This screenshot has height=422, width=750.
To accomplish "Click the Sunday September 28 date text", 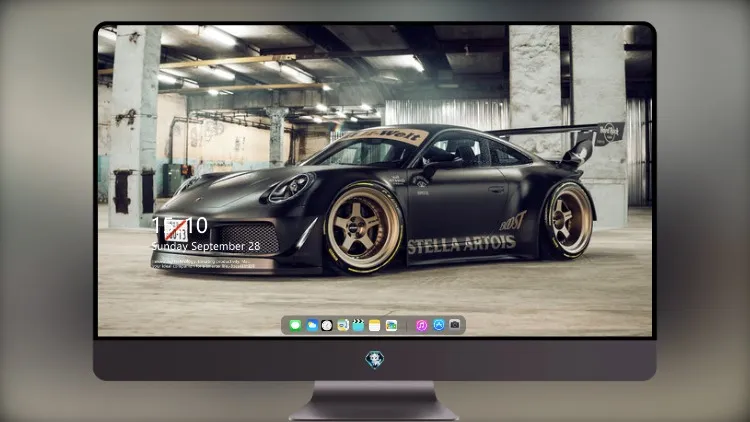I will [206, 246].
